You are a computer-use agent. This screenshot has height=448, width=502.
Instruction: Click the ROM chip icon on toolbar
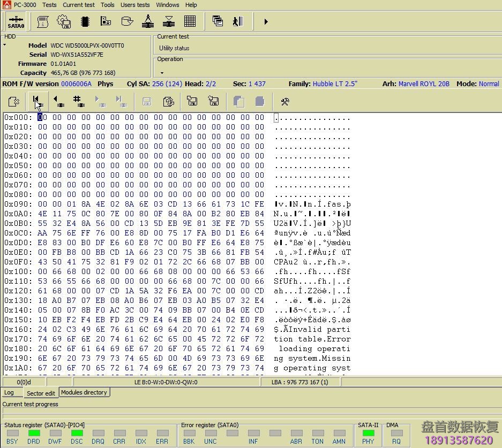(x=85, y=21)
